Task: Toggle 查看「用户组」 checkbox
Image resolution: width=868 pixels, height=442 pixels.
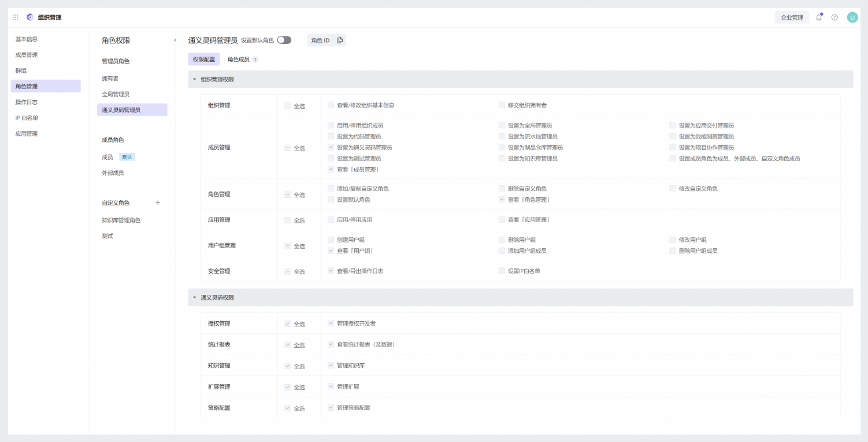Action: point(331,251)
